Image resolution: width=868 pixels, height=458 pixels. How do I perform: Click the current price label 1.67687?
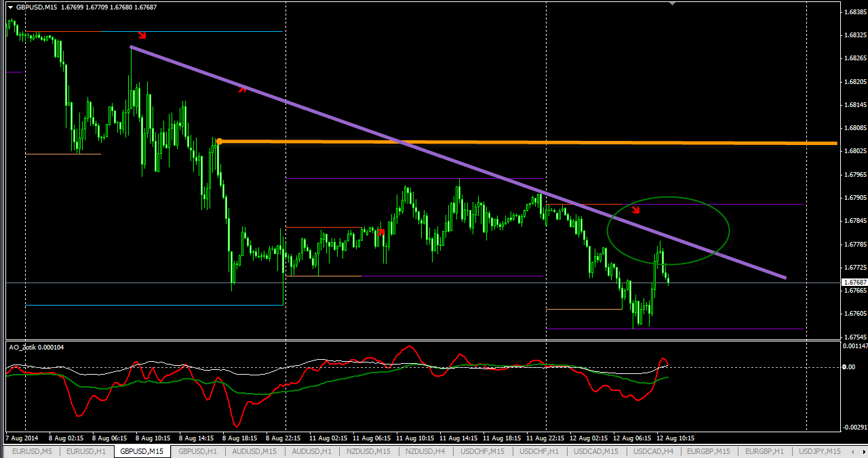(x=853, y=283)
